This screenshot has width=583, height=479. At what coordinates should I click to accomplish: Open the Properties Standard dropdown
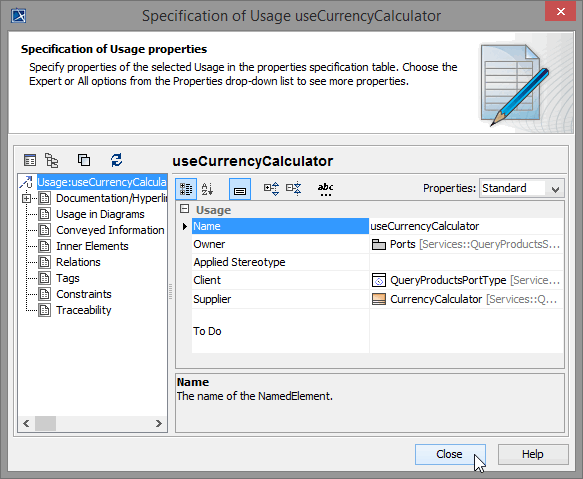point(522,188)
